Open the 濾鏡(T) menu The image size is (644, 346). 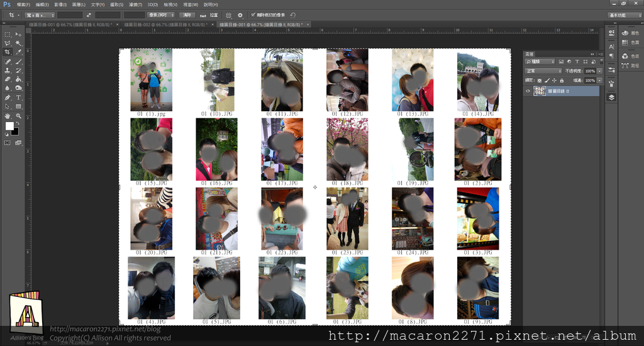(136, 4)
